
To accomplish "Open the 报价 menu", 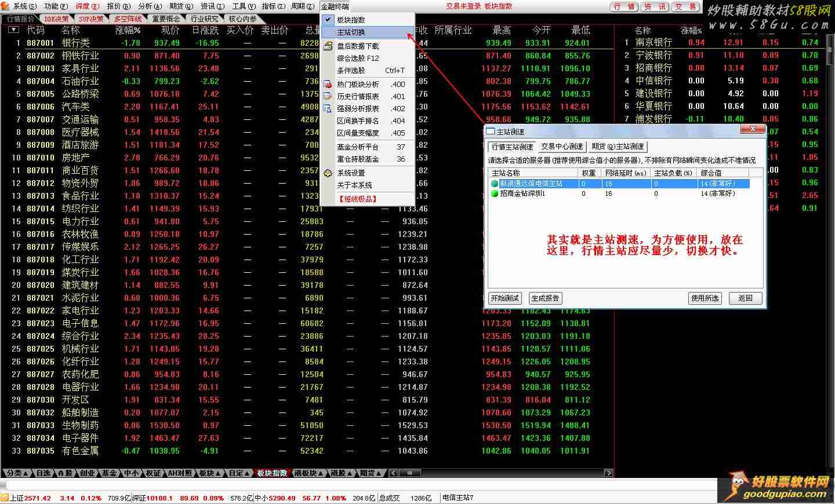I will tap(119, 6).
